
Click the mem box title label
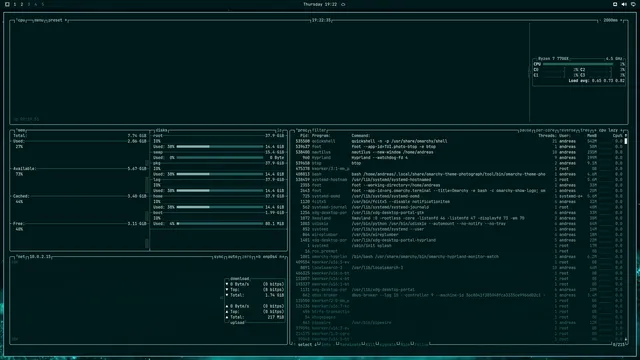coord(21,130)
